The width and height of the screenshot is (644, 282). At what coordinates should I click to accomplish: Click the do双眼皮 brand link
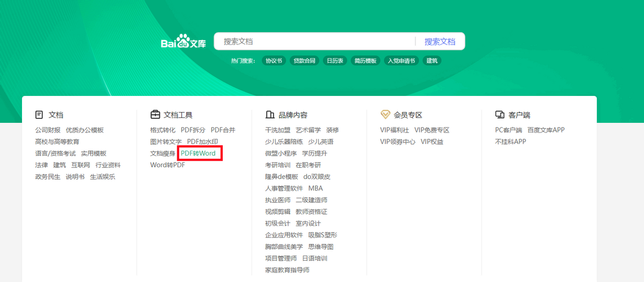317,177
